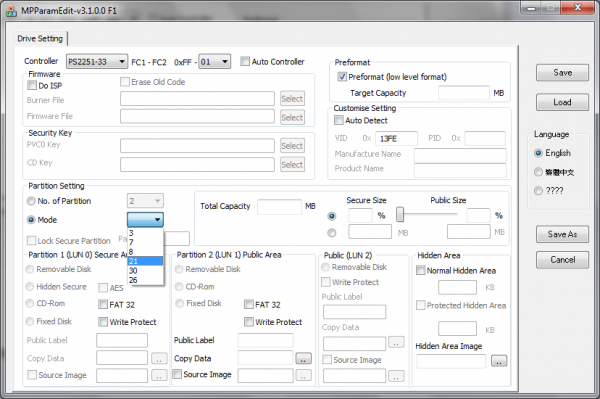
Task: Click Public Label field in Partition 2
Action: 266,340
